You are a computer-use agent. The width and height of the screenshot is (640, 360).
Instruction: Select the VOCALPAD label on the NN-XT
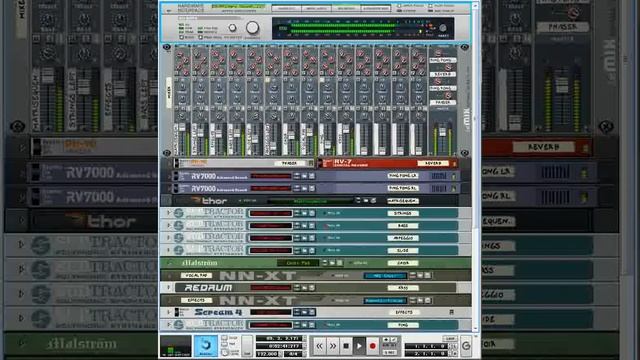click(x=196, y=276)
